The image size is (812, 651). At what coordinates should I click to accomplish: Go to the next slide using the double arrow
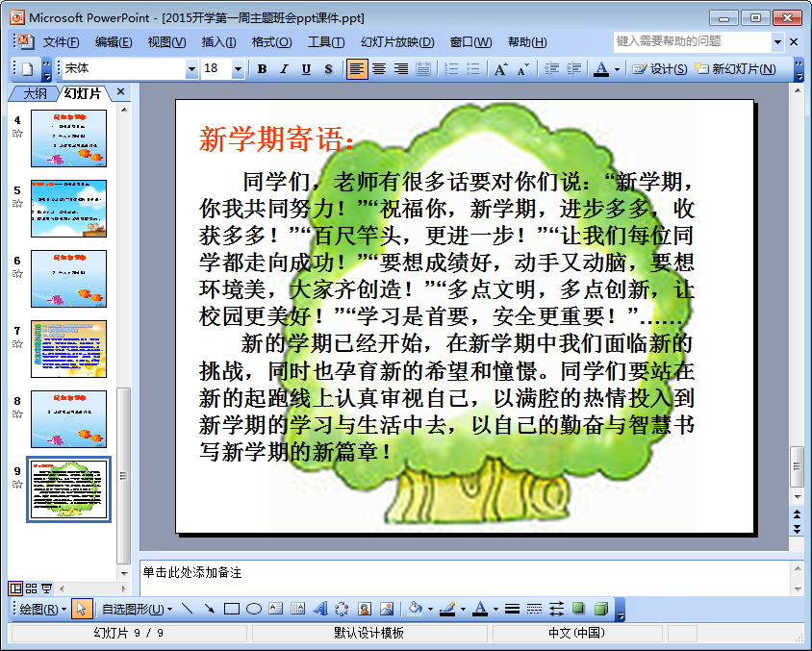click(797, 529)
